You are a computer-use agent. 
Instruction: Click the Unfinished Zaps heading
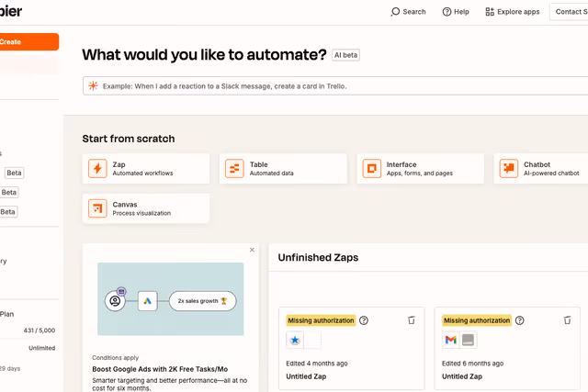(318, 257)
